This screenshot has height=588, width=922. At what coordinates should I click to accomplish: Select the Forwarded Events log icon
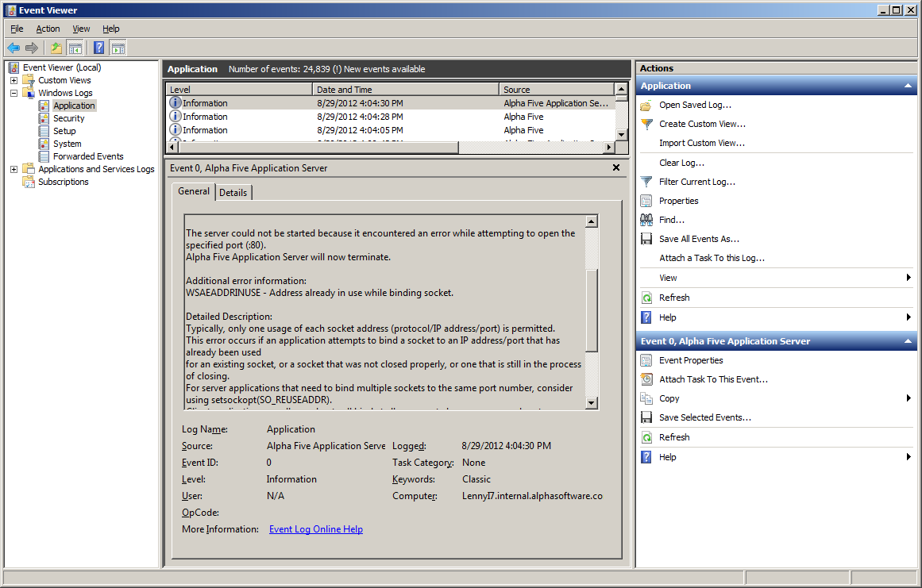[x=44, y=156]
